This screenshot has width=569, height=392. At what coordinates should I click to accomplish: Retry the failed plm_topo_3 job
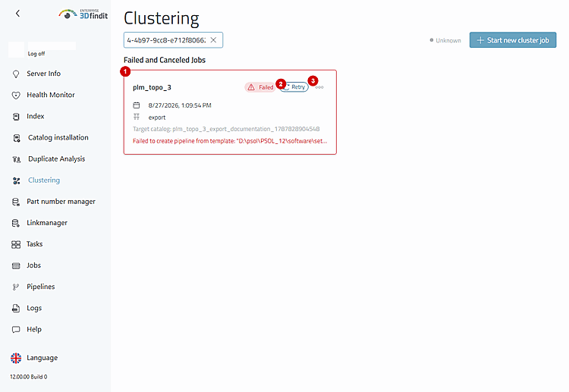[294, 87]
